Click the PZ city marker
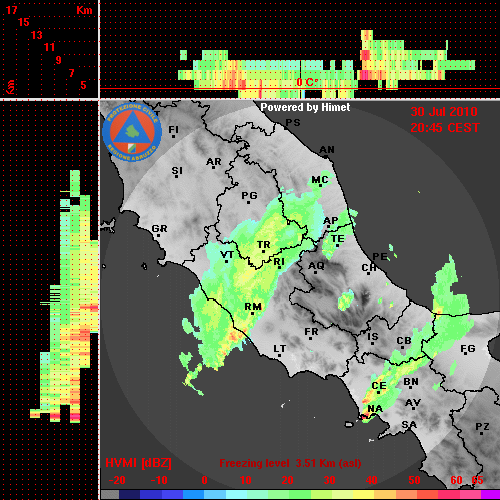The image size is (500, 500). (x=482, y=433)
